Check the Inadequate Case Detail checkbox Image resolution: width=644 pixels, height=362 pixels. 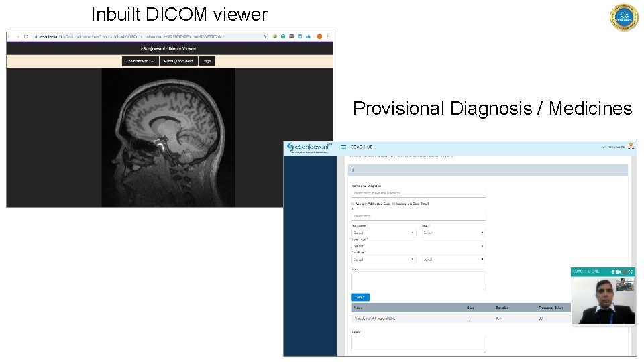pyautogui.click(x=394, y=204)
